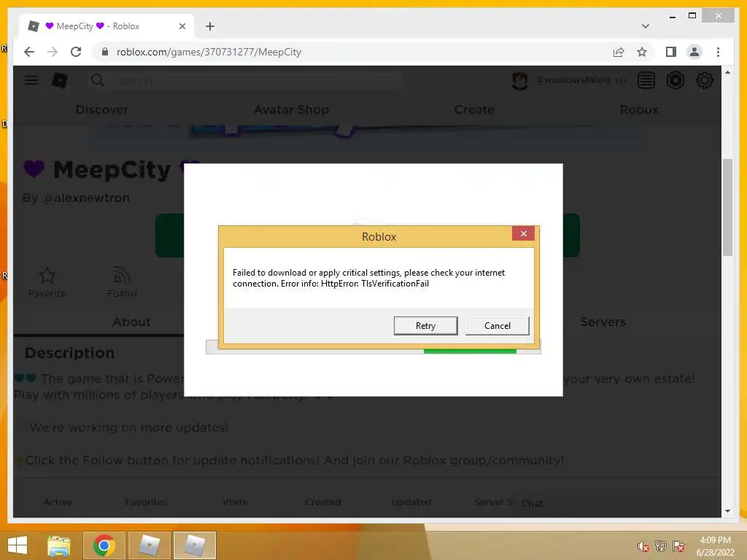Open Windows Start button
The width and height of the screenshot is (747, 560).
(18, 545)
